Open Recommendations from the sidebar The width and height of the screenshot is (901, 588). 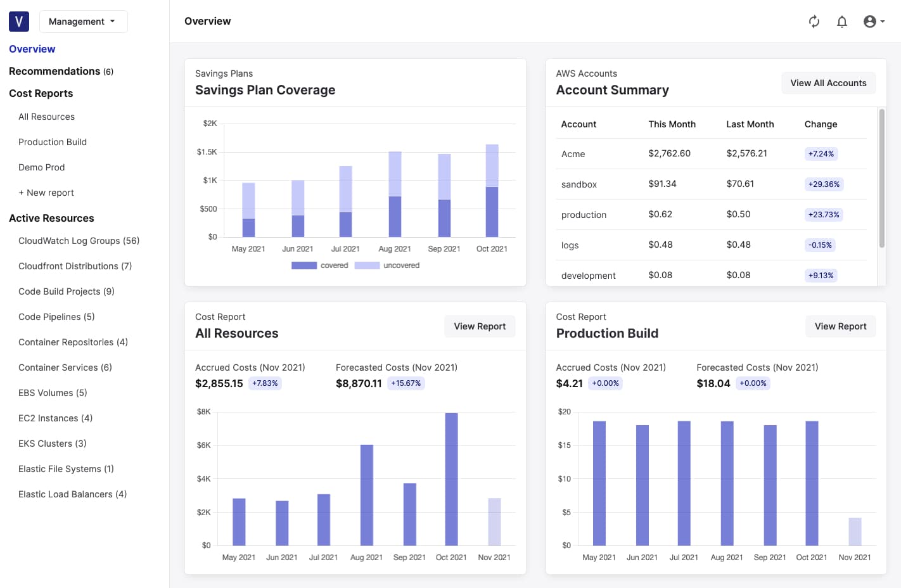point(54,71)
